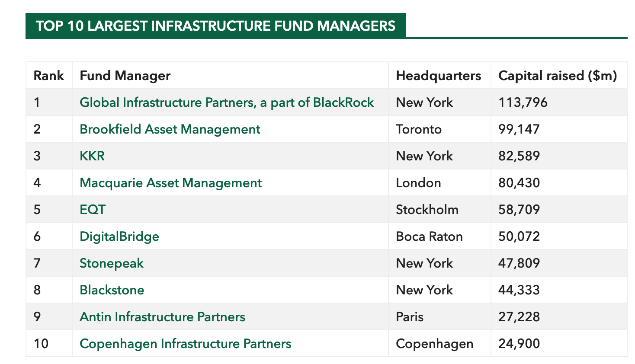The width and height of the screenshot is (635, 364).
Task: Open the KKR fund manager link
Action: tap(92, 156)
